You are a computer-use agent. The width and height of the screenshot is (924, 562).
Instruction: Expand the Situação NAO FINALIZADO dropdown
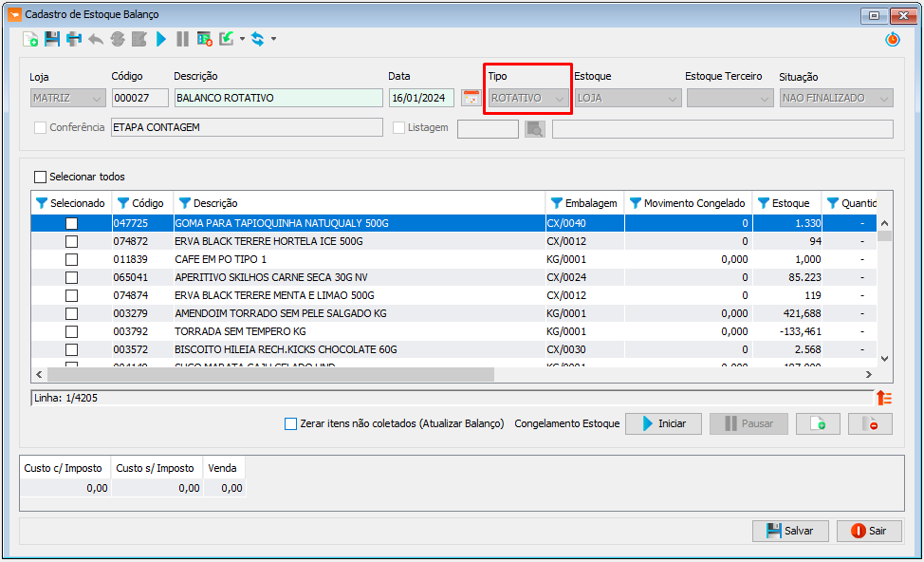coord(836,98)
